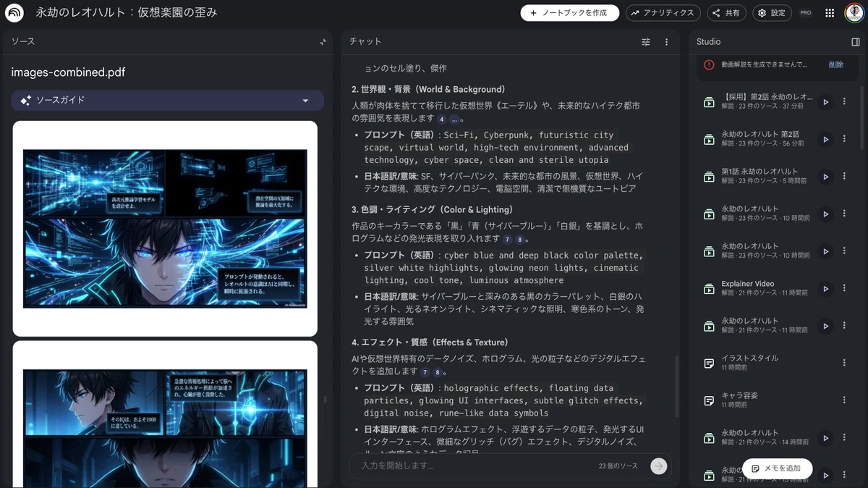
Task: Focus the 入力を開始します chat input
Action: [474, 466]
